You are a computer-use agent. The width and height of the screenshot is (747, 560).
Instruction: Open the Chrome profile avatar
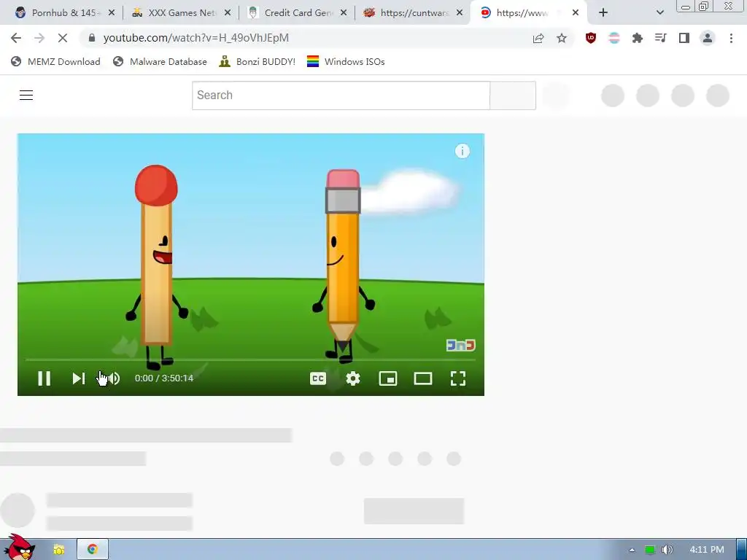click(708, 38)
